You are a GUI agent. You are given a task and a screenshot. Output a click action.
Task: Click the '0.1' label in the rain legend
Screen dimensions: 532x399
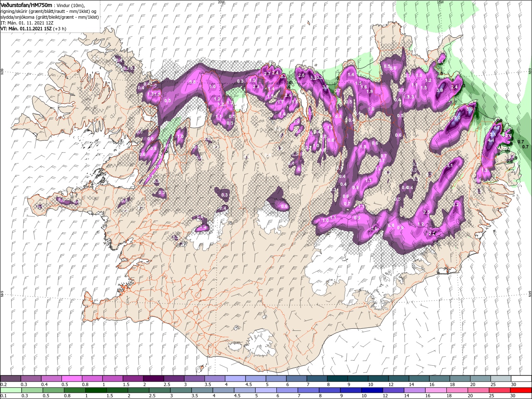click(3, 396)
